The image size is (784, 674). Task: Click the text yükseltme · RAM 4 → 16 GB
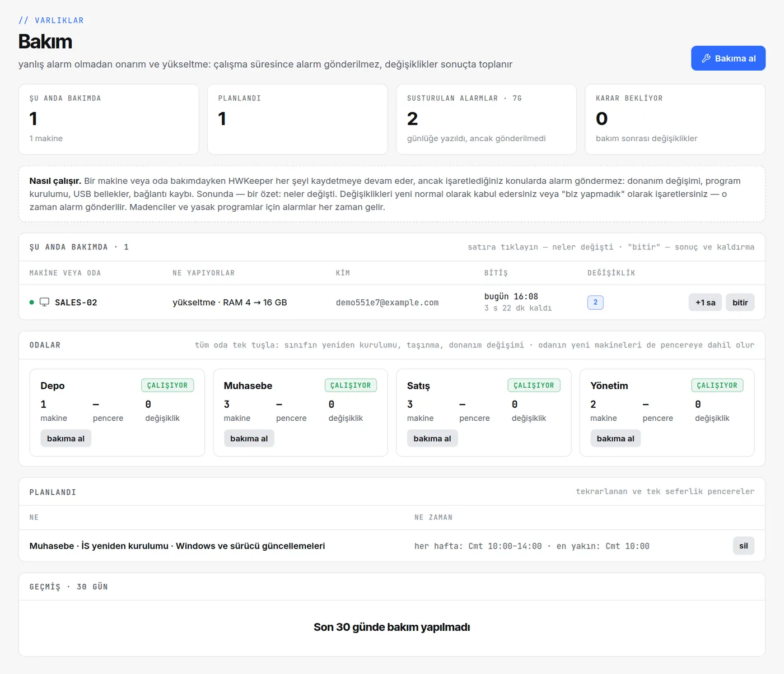tap(230, 303)
